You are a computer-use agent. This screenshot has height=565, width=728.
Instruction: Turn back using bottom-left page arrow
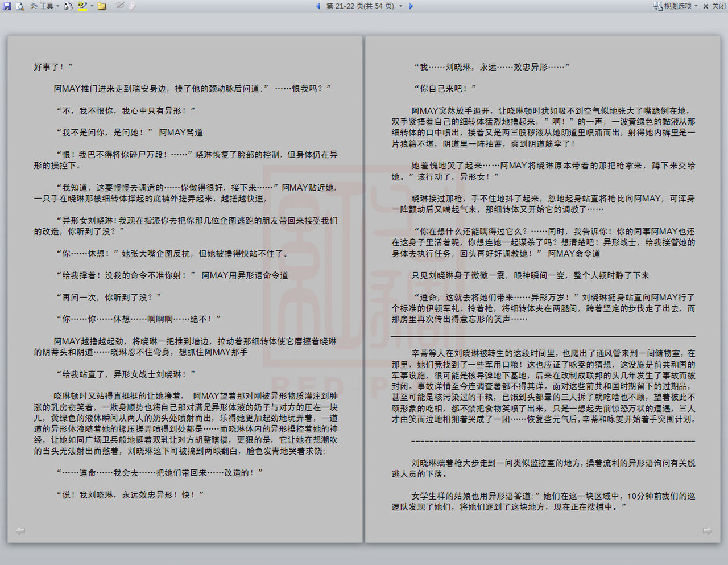pos(20,531)
